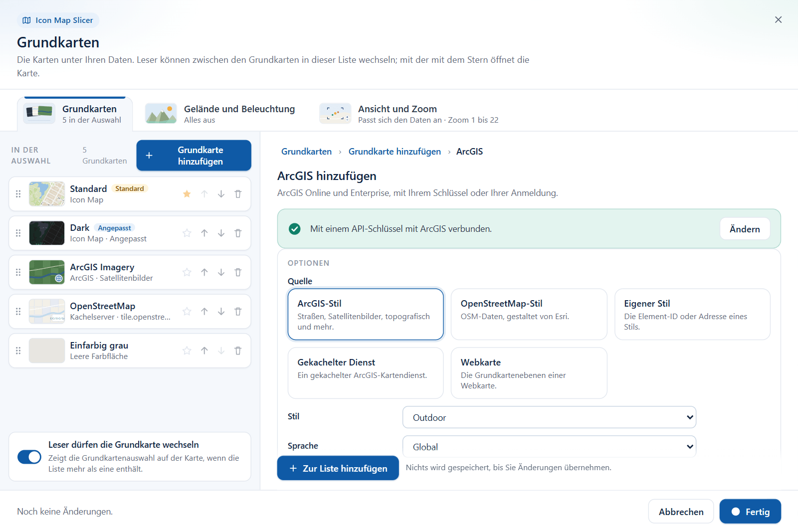Choose the Eigener Stil source option
Viewport: 798px width, 532px height.
tap(692, 314)
